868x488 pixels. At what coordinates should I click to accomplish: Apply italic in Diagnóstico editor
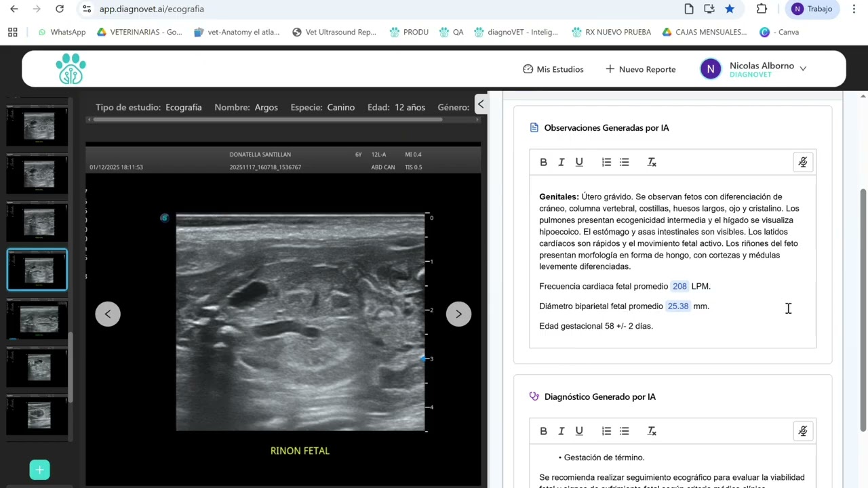561,431
